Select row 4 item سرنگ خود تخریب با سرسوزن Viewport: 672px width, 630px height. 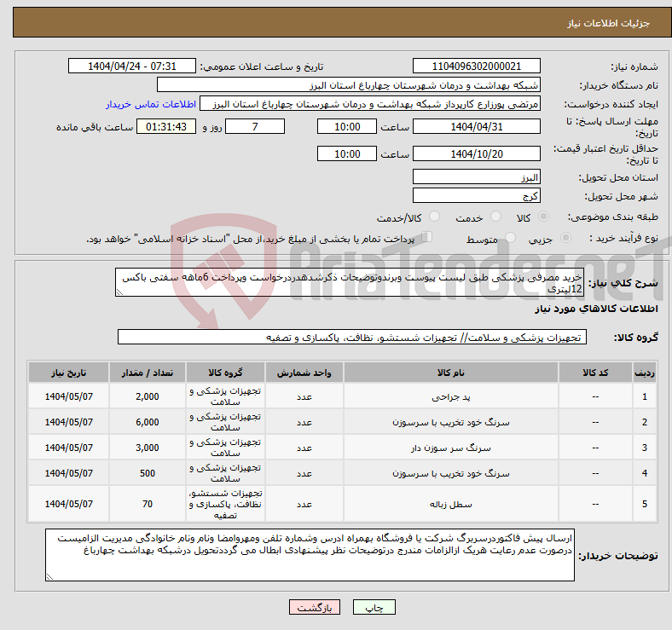pyautogui.click(x=451, y=473)
